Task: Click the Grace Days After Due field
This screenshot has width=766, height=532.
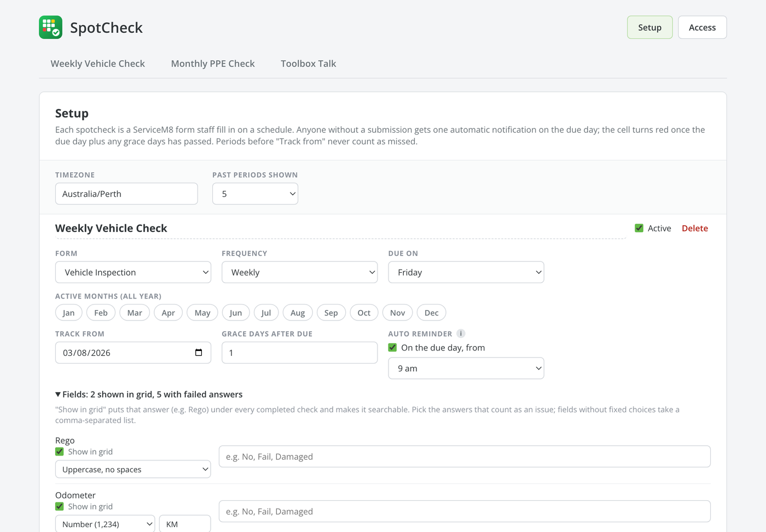Action: [300, 353]
